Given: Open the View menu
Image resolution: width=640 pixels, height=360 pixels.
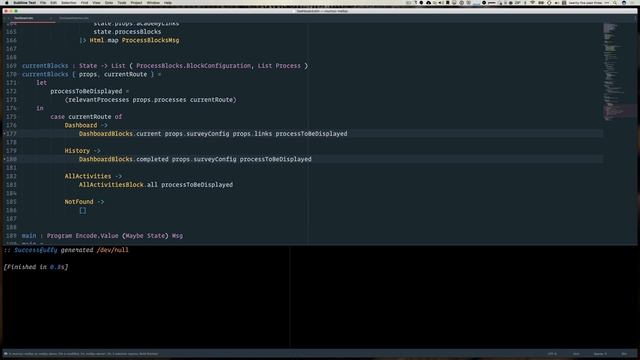Looking at the screenshot, I should (96, 2).
